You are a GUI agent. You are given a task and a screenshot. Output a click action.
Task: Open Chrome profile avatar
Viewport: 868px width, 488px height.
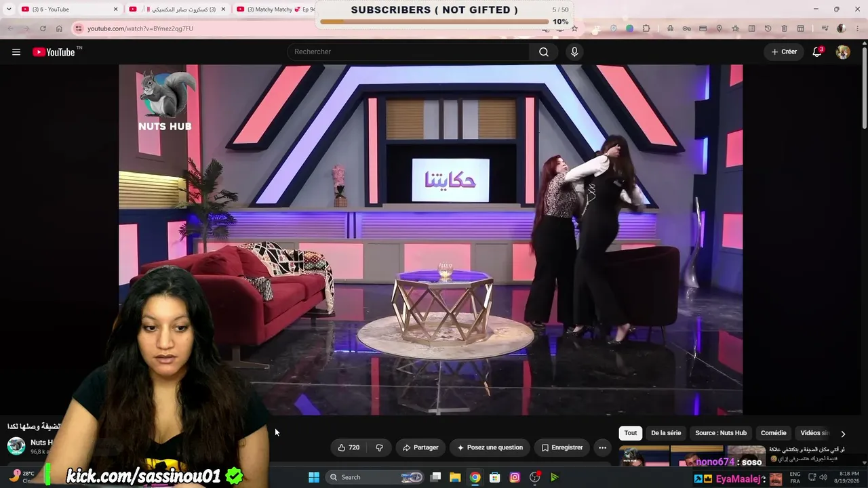(841, 28)
